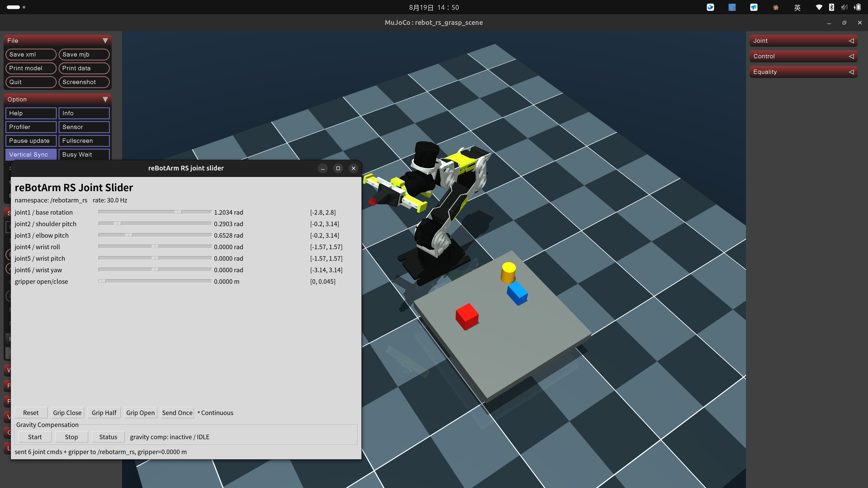Viewport: 868px width, 488px height.
Task: Click Print model in File panel
Action: click(31, 68)
